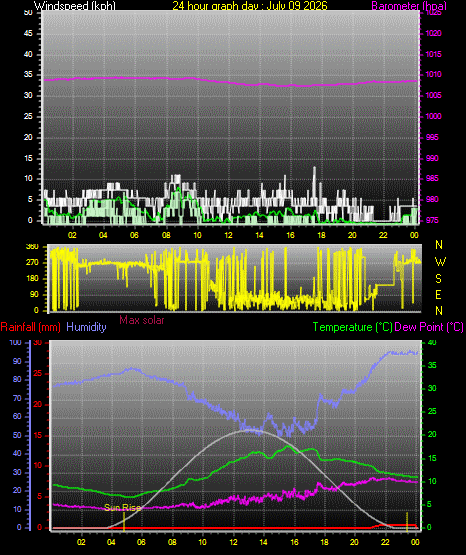This screenshot has height=555, width=466.
Task: Click the red "Rainfall (mm)" legend label
Action: coord(30,327)
